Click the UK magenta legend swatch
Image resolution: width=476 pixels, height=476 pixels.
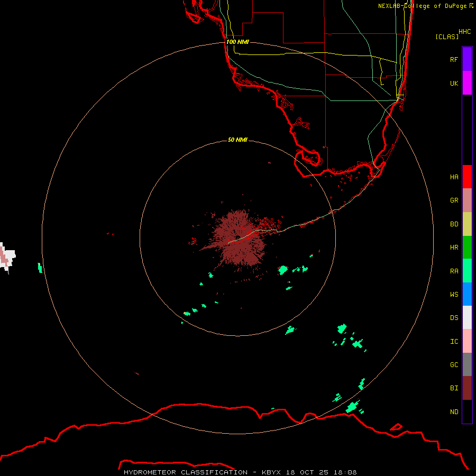point(467,83)
